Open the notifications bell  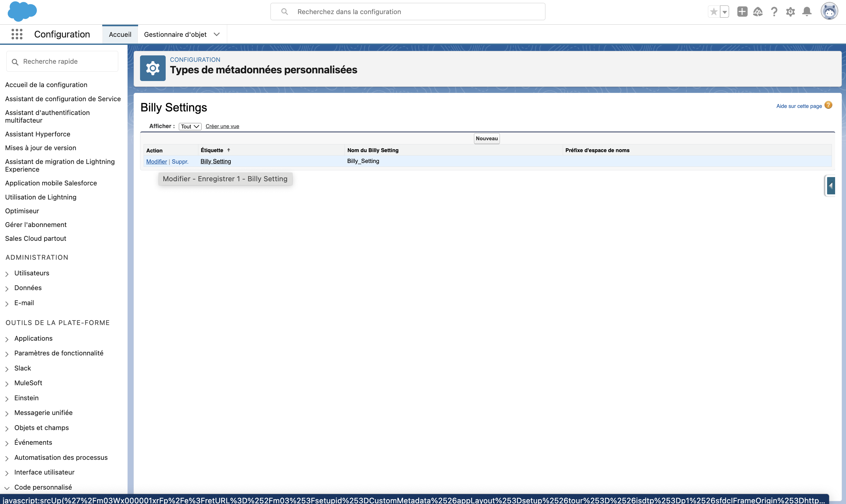tap(807, 12)
